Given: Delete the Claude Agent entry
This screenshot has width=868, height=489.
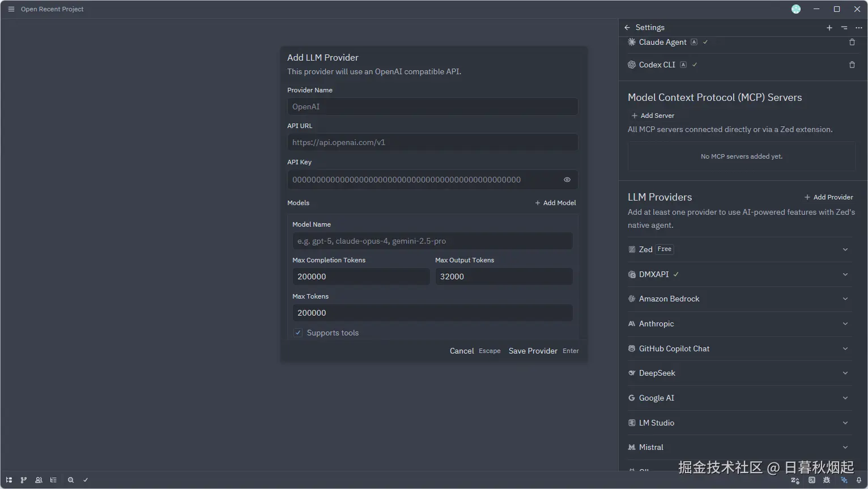Looking at the screenshot, I should [x=852, y=42].
